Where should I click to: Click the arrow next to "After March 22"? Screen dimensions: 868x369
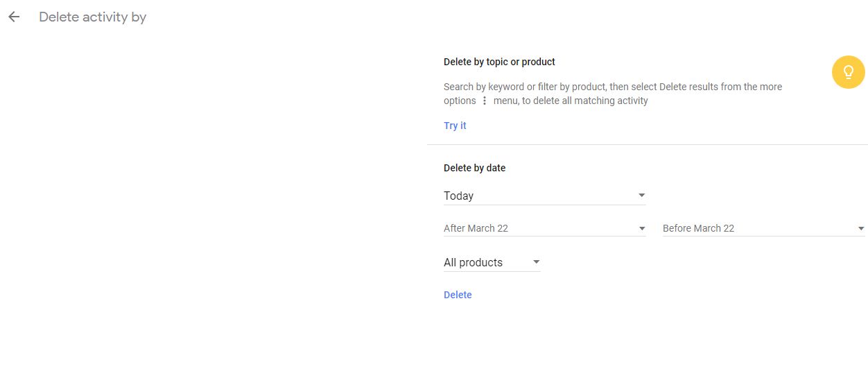(642, 228)
